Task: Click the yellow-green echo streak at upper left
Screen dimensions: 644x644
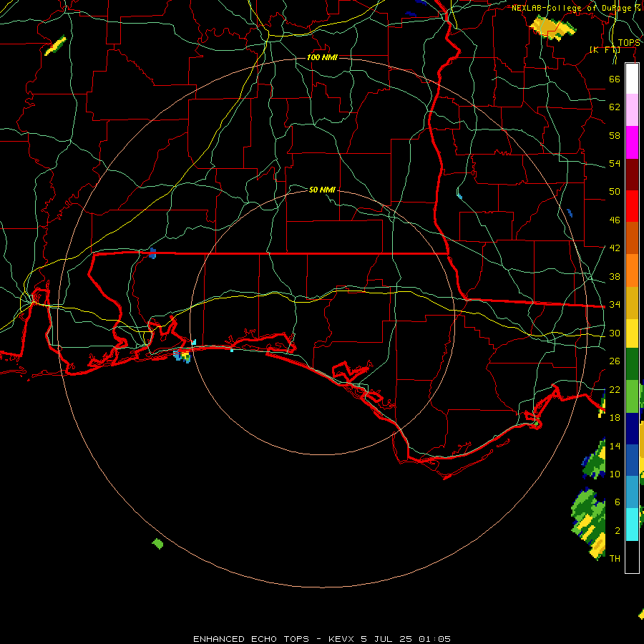Action: point(55,46)
